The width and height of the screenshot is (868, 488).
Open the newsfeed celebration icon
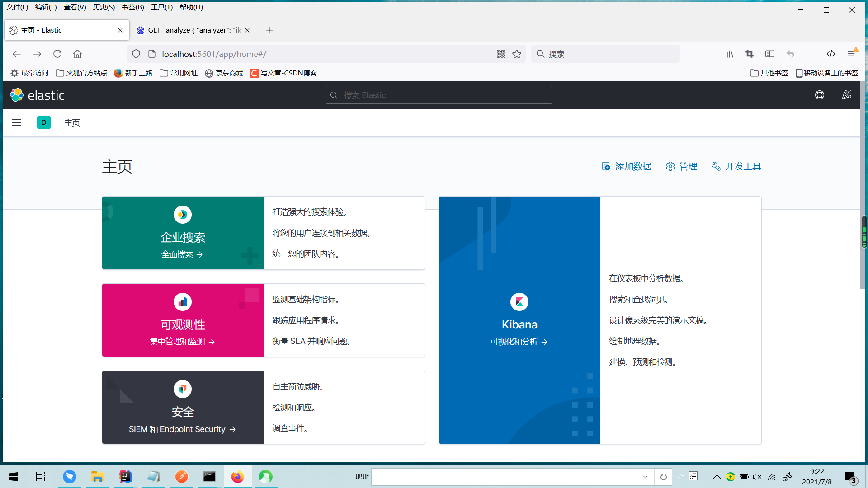coord(846,95)
